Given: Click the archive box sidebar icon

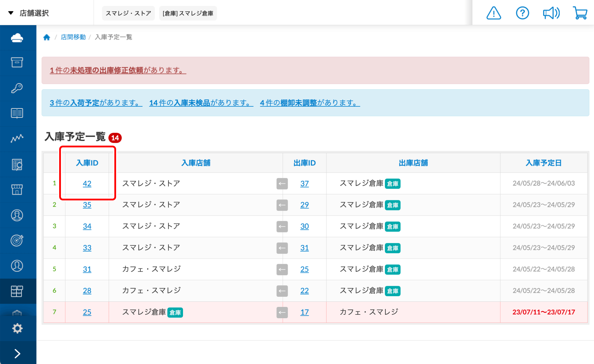Looking at the screenshot, I should [17, 63].
